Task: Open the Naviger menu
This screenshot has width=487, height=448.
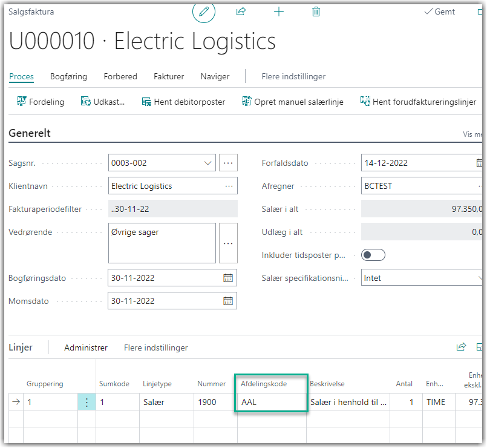Action: coord(215,76)
